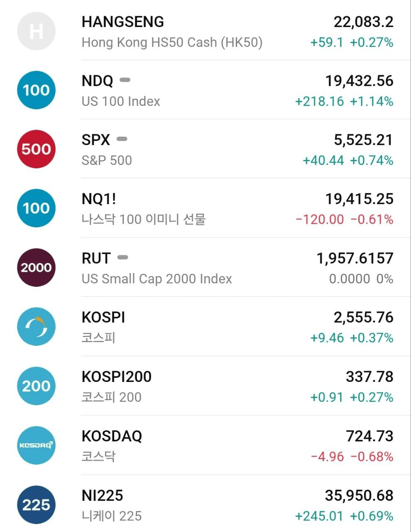Select the NI225 price 35,950.68
Screen dimensions: 411x532
359,495
